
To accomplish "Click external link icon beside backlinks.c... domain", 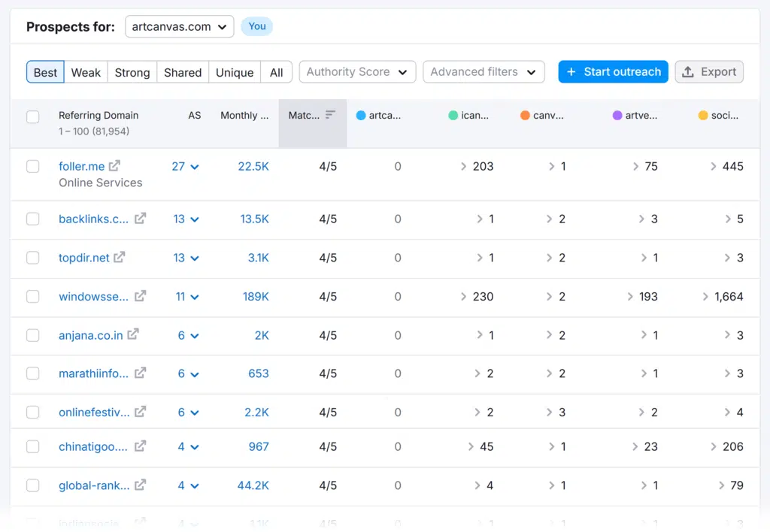I will click(140, 219).
